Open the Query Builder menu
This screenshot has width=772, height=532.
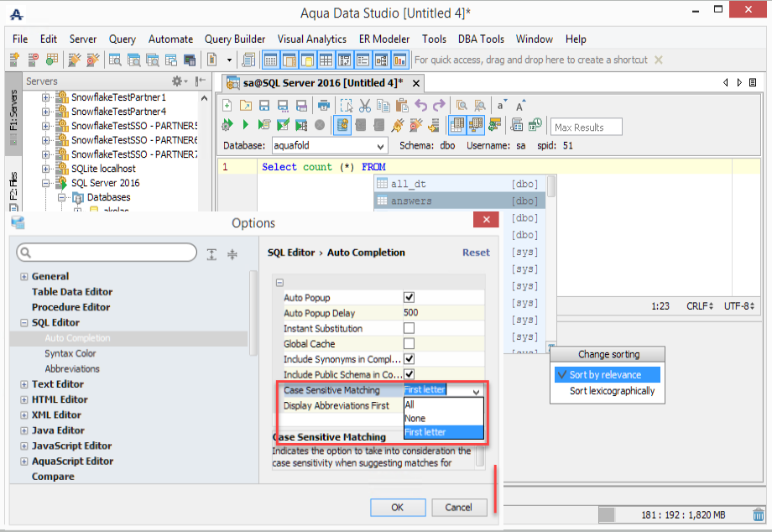235,39
